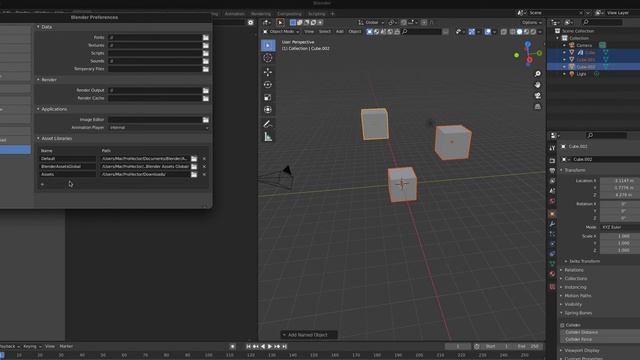Screen dimensions: 640x360
Task: Click the Default library name field
Action: pos(67,159)
